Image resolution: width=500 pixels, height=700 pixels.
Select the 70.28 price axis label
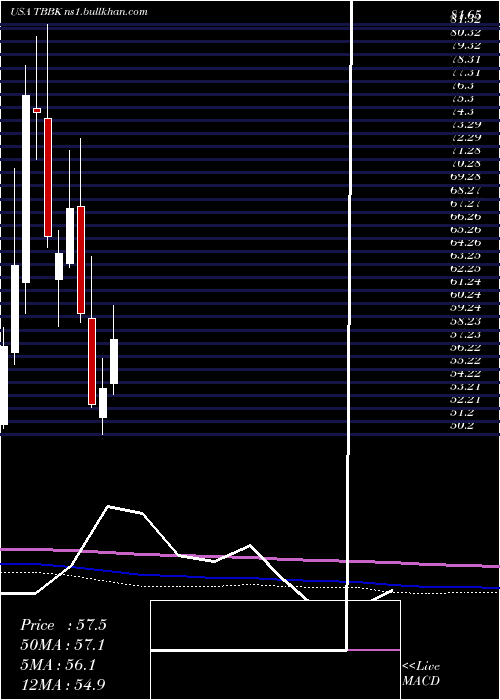[x=466, y=164]
